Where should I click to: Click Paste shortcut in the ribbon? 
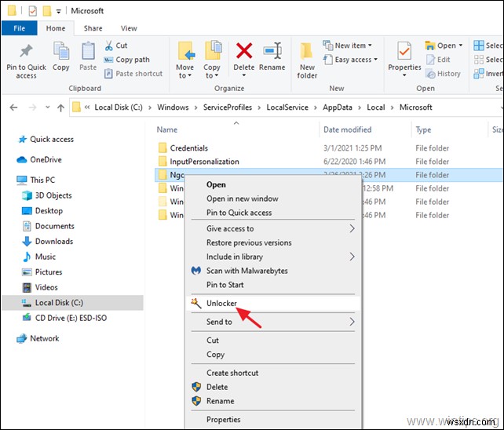pyautogui.click(x=133, y=74)
